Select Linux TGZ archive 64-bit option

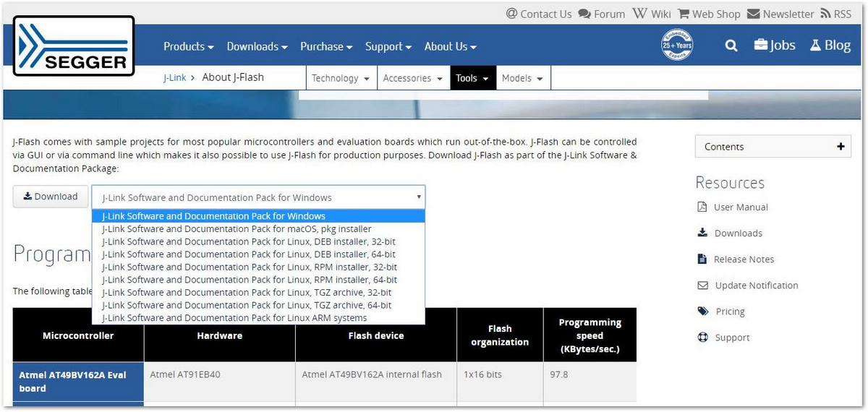(x=258, y=305)
